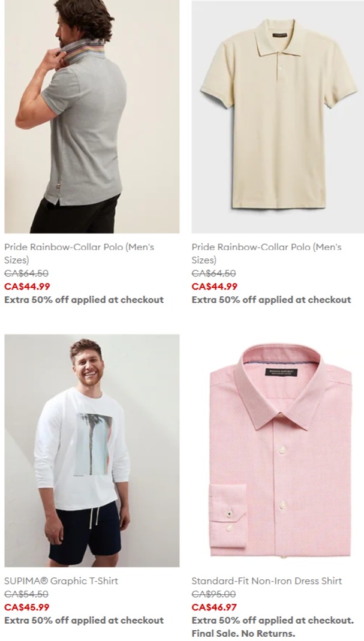Open the cream Pride Rainbow-Collar Polo photo
The height and width of the screenshot is (641, 364).
coord(278,116)
